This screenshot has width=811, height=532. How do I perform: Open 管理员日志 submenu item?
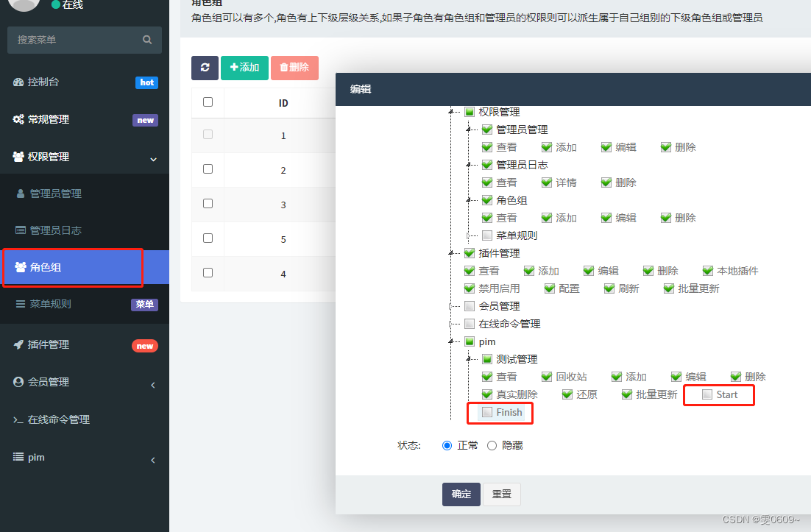pyautogui.click(x=85, y=230)
